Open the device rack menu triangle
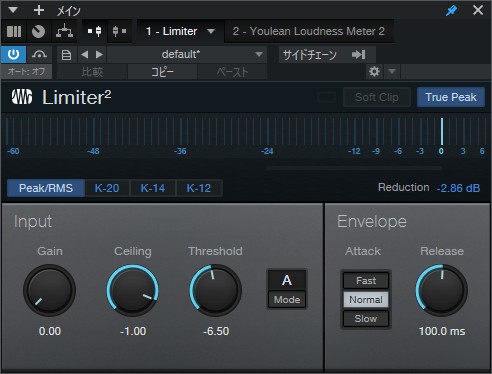 13,10
